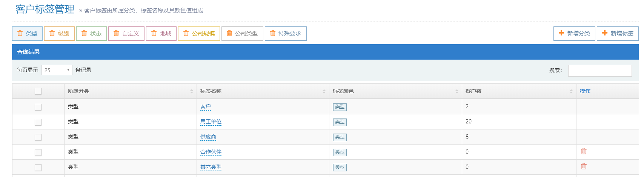Click trash icon on 公司规模 category button

[x=186, y=33]
